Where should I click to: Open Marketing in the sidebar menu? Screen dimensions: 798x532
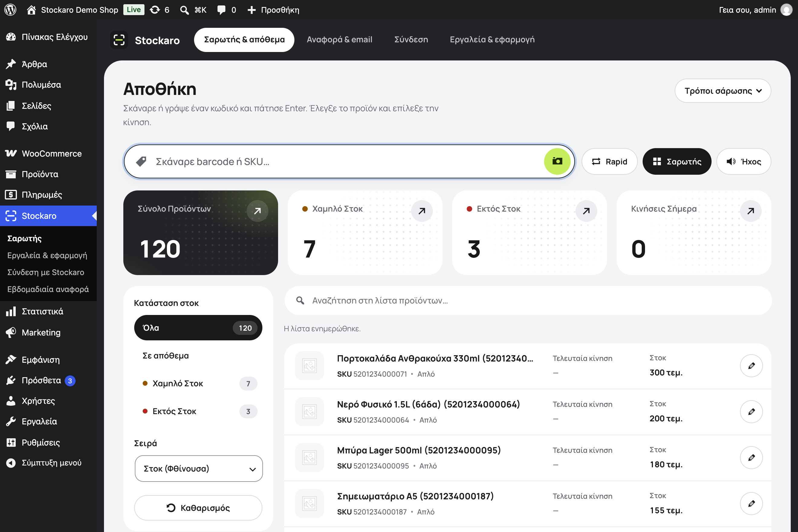48,332
